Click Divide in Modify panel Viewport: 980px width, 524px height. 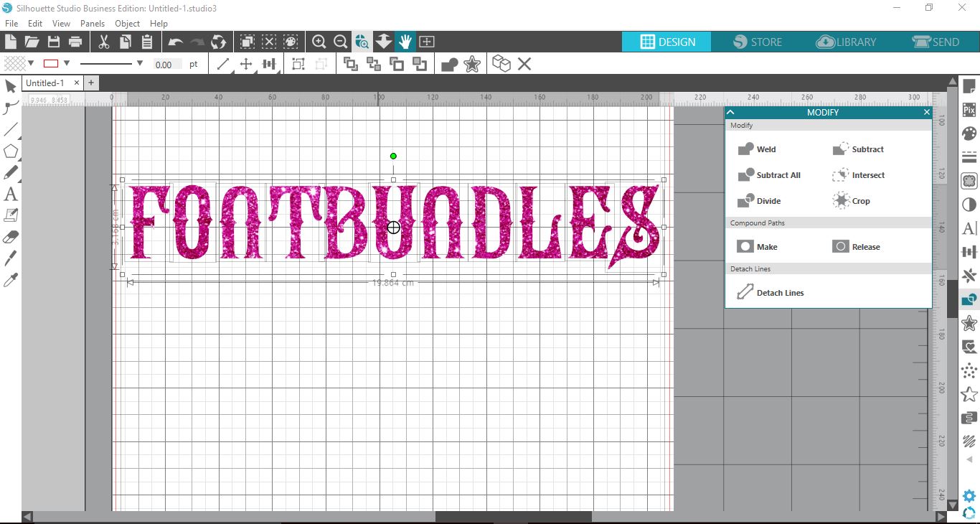tap(759, 201)
